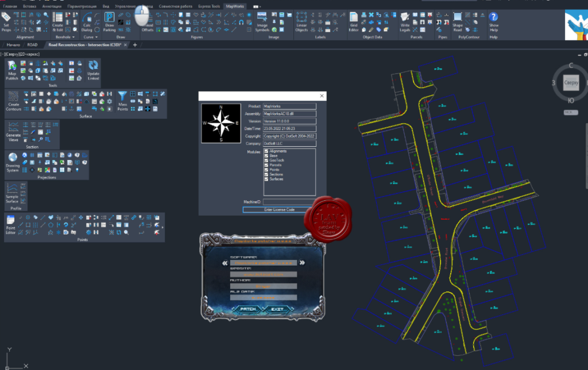Toggle the Surfaces module checkbox

pyautogui.click(x=266, y=179)
